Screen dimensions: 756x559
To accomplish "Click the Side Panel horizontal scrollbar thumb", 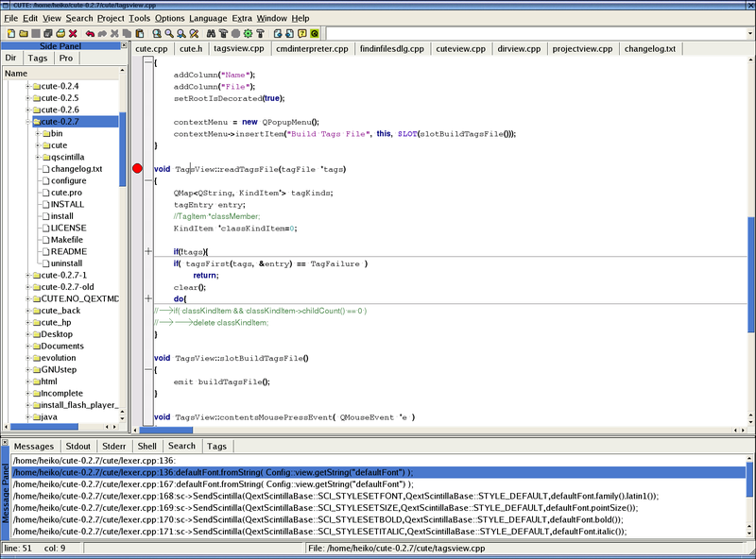I will pos(44,427).
